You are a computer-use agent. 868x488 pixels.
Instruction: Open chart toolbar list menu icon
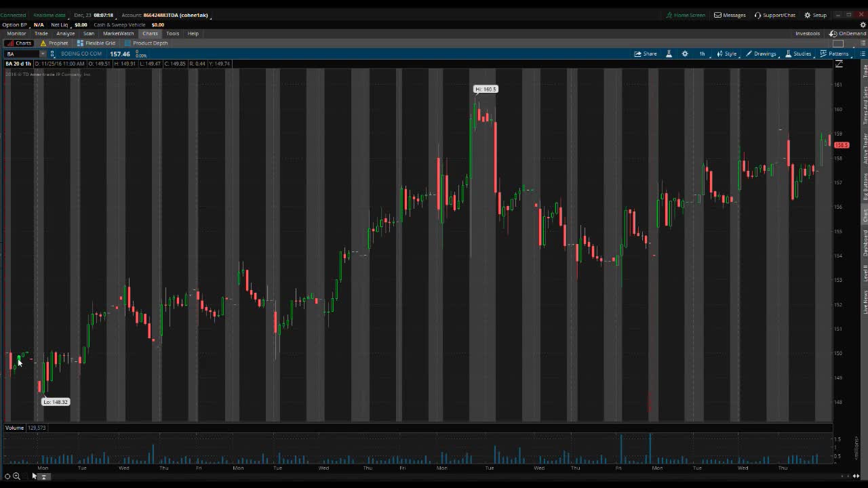863,54
